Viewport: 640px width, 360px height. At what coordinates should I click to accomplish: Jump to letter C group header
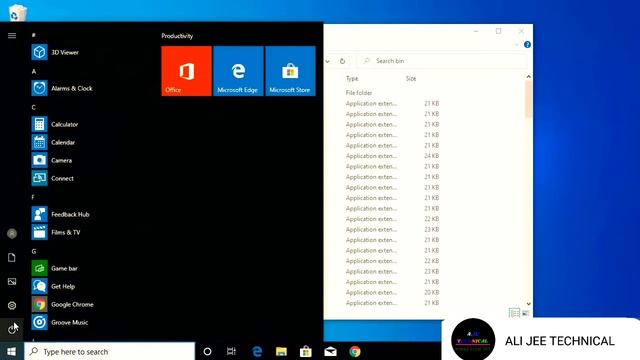pyautogui.click(x=34, y=107)
